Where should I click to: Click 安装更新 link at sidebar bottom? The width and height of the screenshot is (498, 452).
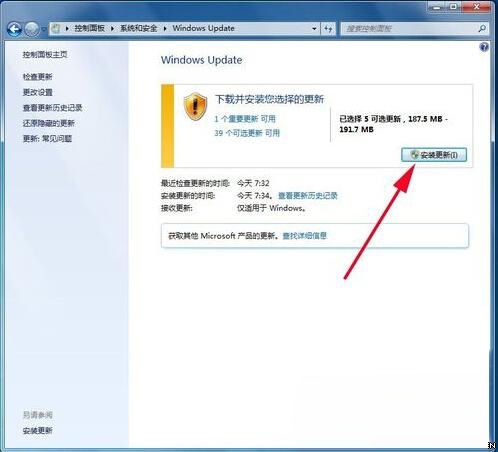click(37, 430)
